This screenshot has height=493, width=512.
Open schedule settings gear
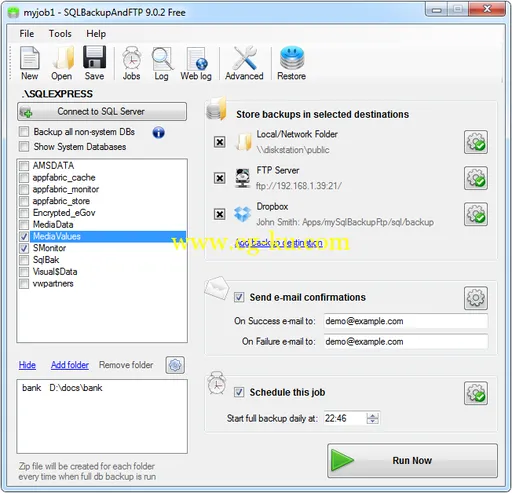click(x=476, y=393)
